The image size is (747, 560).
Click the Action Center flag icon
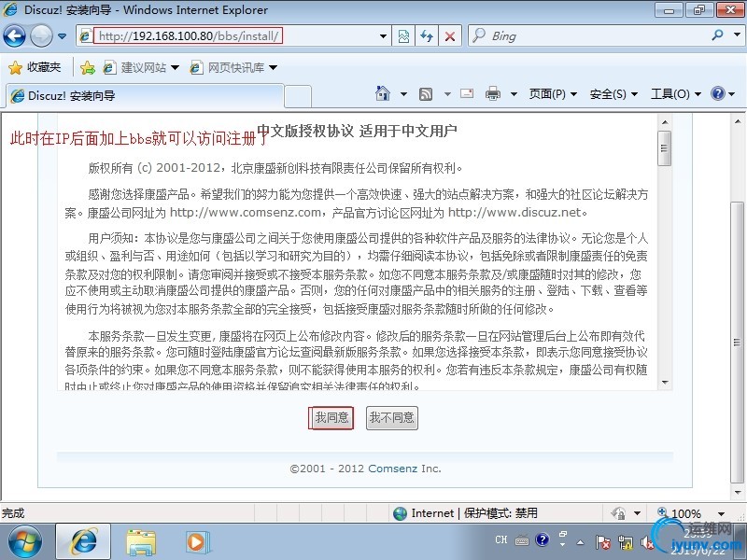[x=602, y=542]
